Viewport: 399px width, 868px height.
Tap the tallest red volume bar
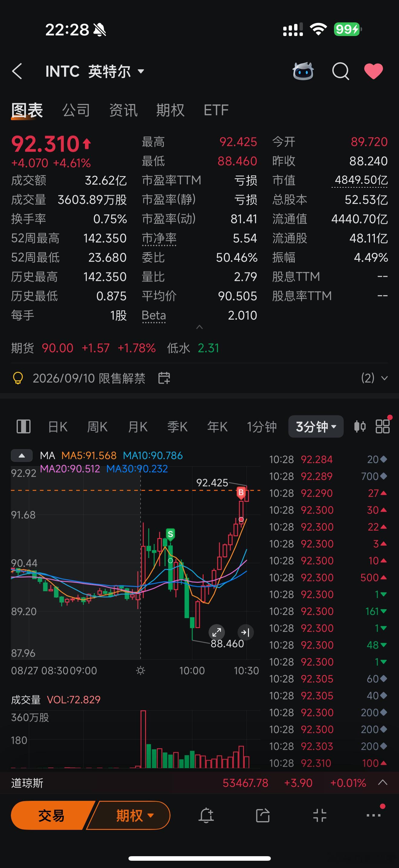click(x=143, y=739)
